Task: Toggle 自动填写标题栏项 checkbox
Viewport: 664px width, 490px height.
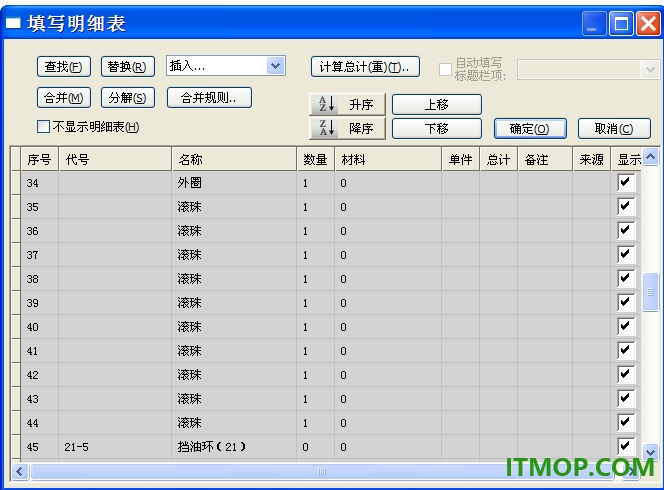Action: (x=445, y=69)
